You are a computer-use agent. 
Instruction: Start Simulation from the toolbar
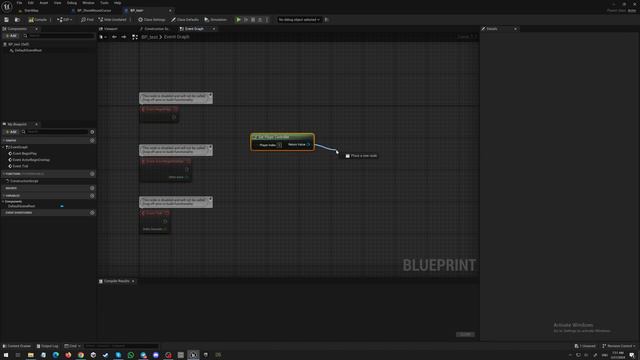click(x=216, y=20)
